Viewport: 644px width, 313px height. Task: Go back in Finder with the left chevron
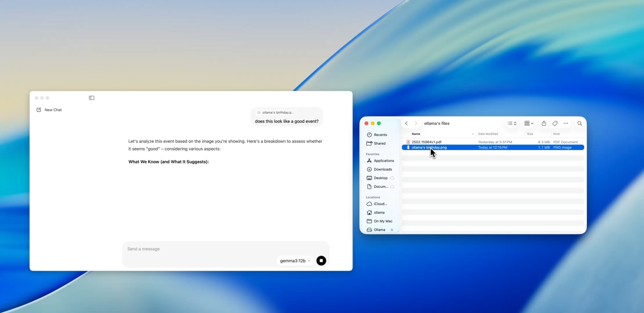[406, 123]
